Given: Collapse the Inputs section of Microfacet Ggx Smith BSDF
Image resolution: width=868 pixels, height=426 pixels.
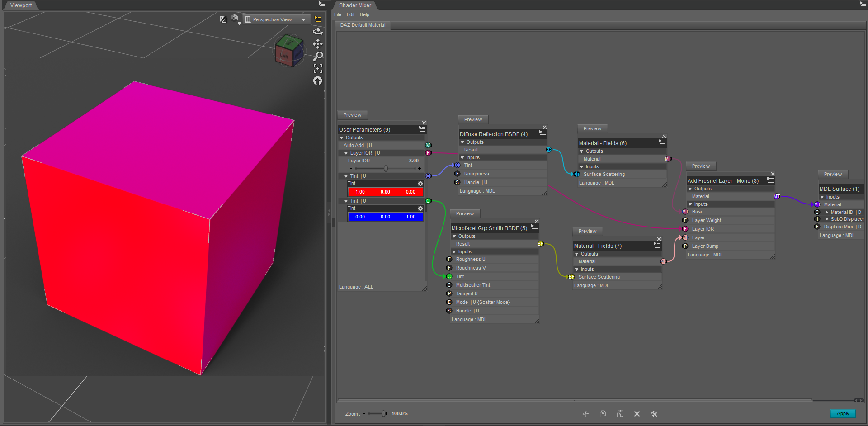Looking at the screenshot, I should click(454, 251).
